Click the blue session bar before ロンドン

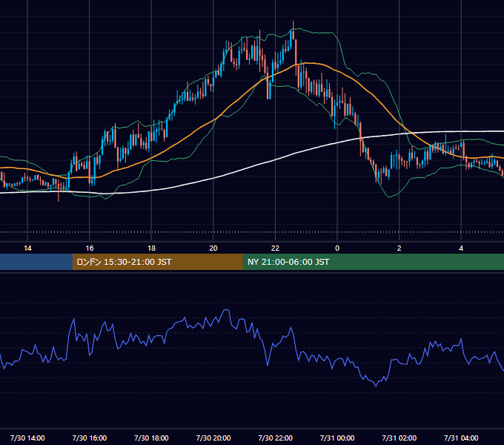[x=36, y=262]
